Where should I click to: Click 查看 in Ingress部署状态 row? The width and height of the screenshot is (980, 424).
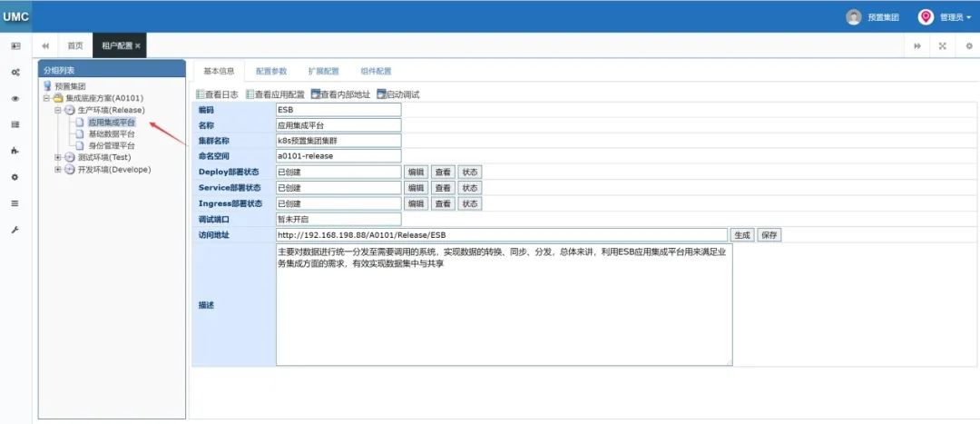point(443,203)
